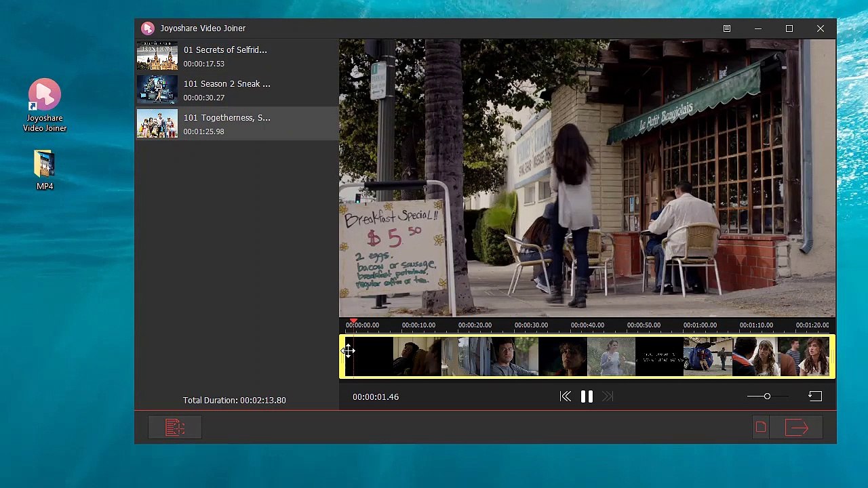The height and width of the screenshot is (488, 868).
Task: Click the video preview area
Action: [587, 178]
